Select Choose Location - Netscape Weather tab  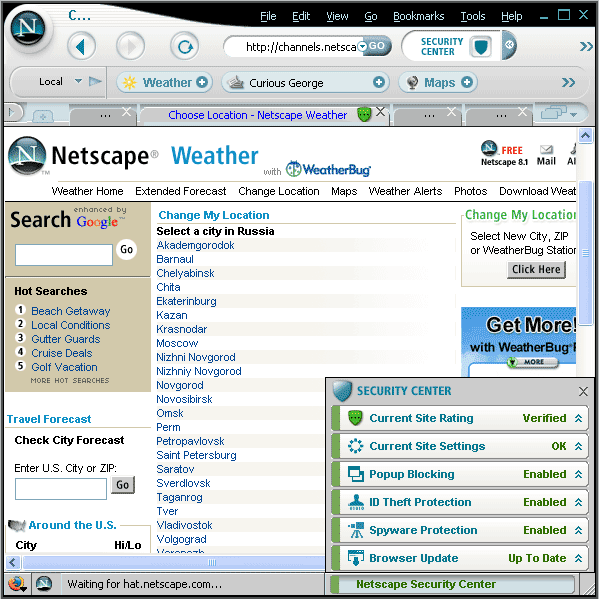257,115
